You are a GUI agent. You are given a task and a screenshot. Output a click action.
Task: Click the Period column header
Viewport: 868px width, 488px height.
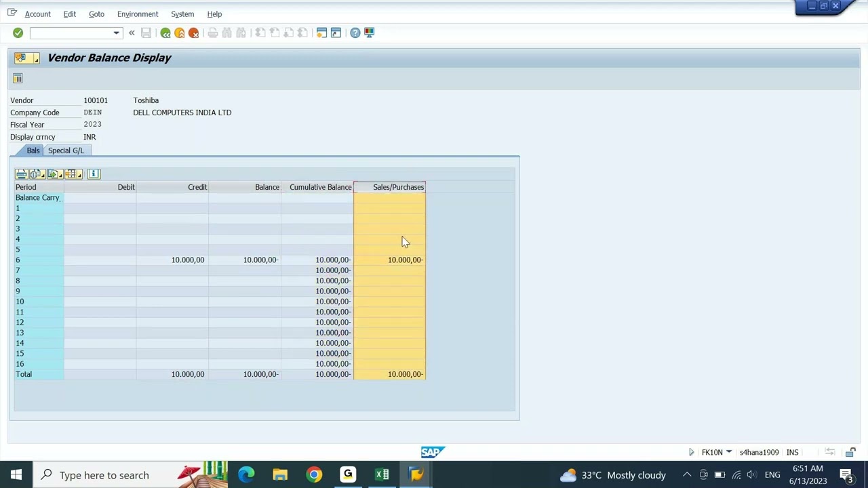tap(39, 187)
